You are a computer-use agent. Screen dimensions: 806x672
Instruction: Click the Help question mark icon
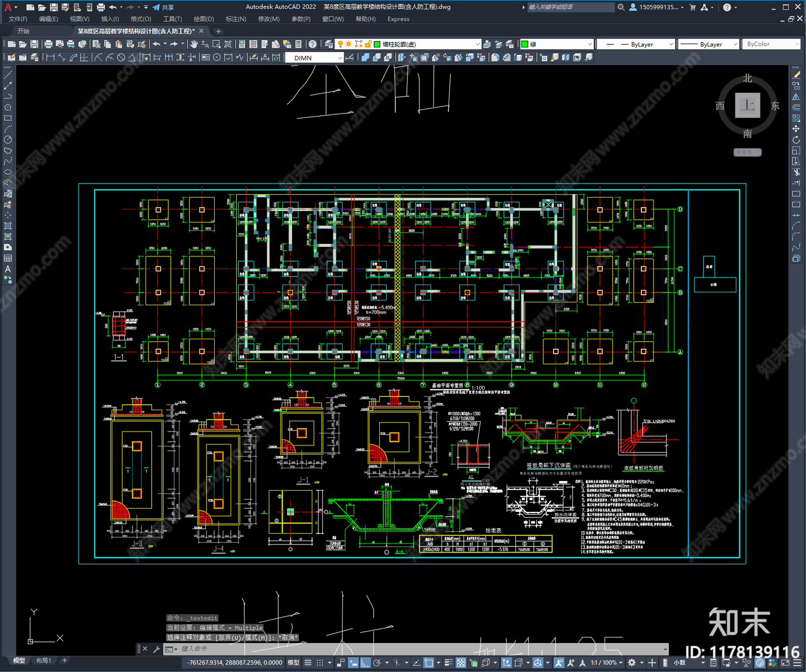(x=312, y=44)
